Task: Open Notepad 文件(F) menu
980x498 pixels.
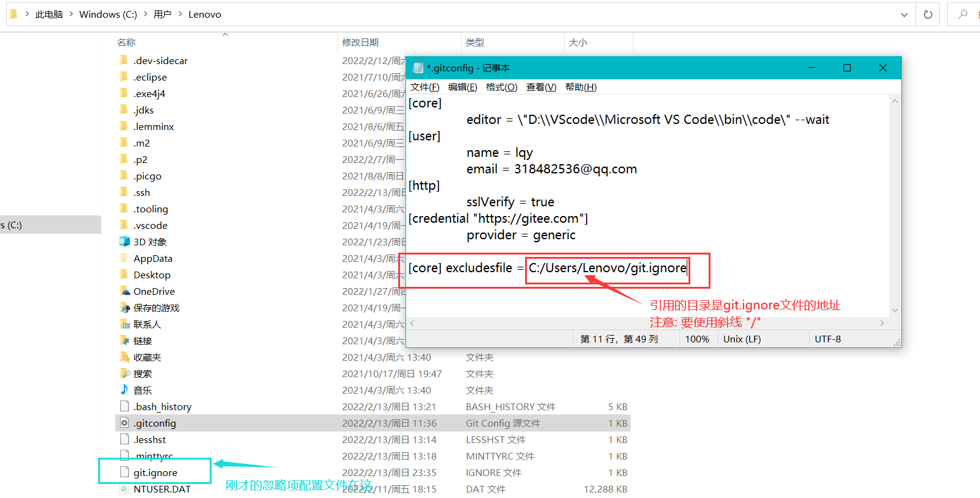Action: (x=424, y=87)
